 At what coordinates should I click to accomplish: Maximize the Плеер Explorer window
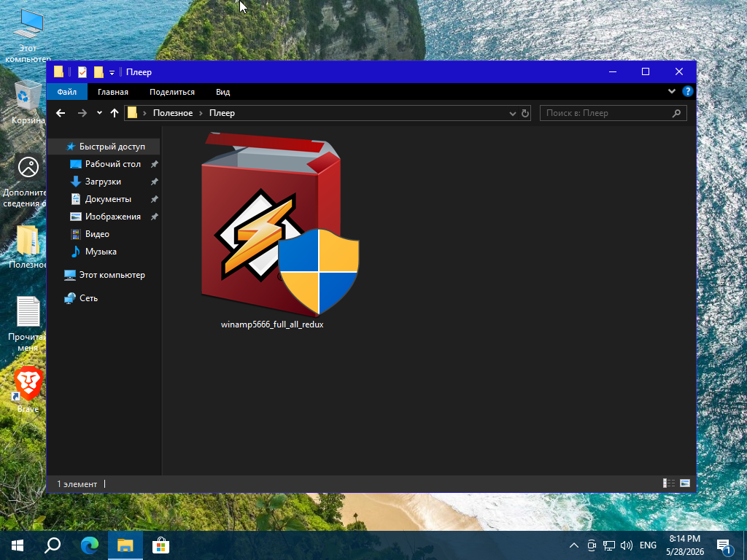point(646,72)
